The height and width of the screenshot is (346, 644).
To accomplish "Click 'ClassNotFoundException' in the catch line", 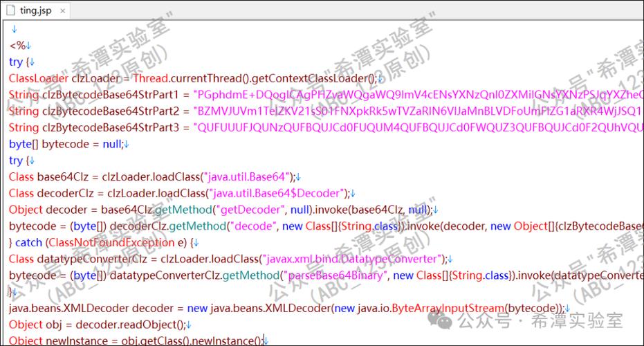I will [112, 243].
